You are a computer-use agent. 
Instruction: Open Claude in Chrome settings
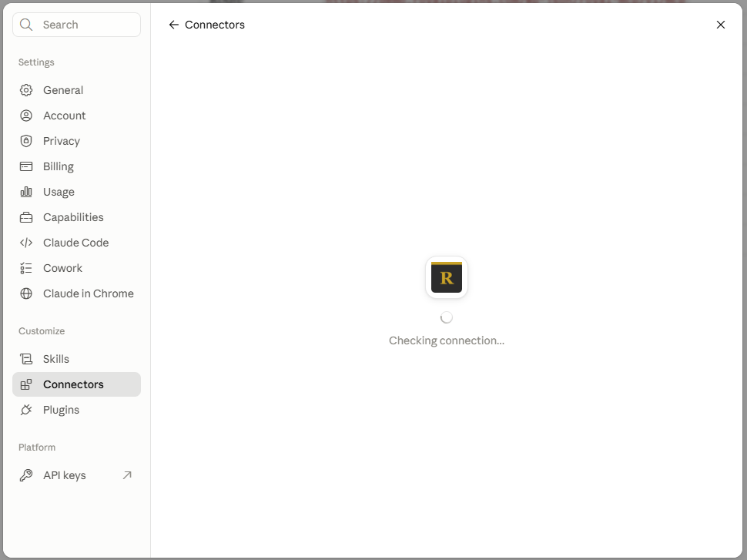tap(77, 293)
